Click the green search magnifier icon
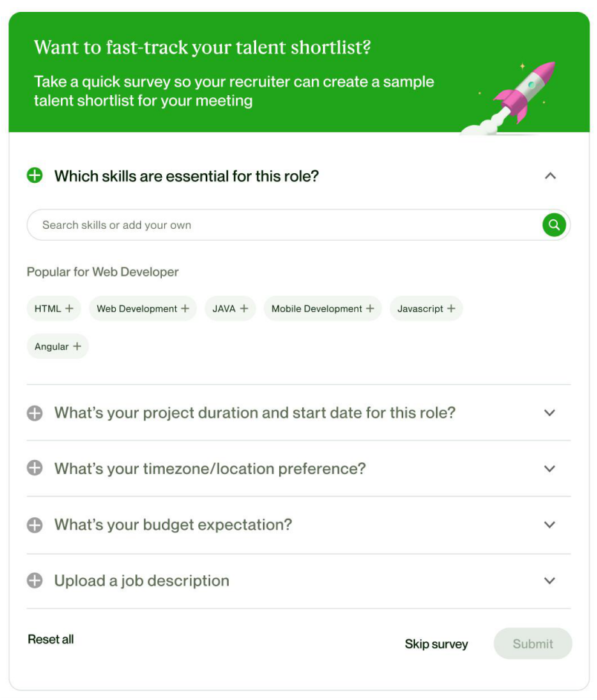This screenshot has width=597, height=700. point(554,225)
